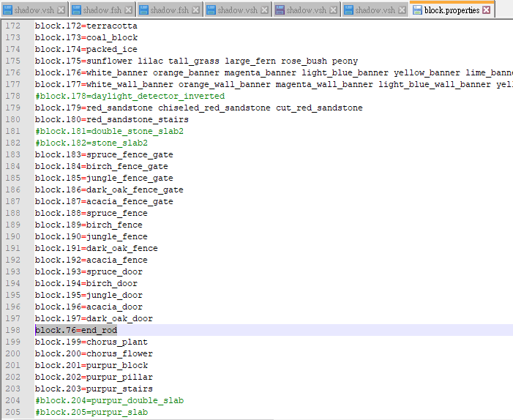Click the block.186=dark_oak_fence_gate line
The width and height of the screenshot is (513, 420).
click(109, 190)
